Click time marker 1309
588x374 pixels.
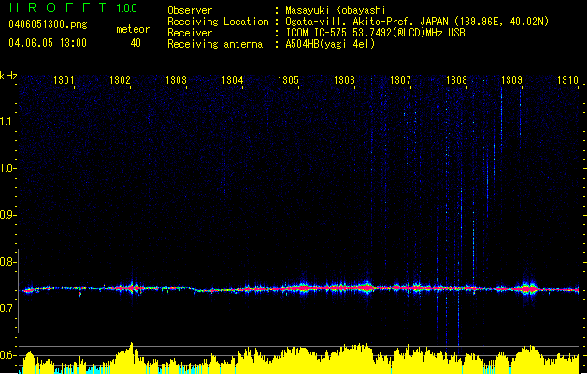(x=512, y=80)
